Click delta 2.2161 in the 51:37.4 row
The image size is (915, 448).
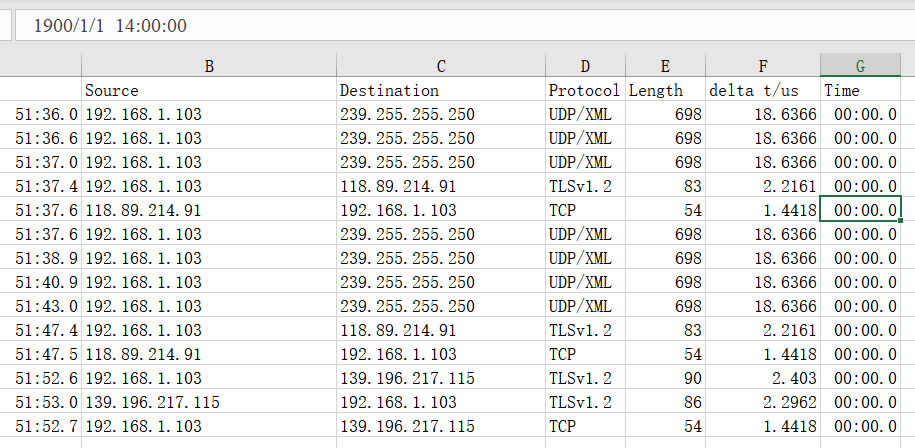coord(763,186)
